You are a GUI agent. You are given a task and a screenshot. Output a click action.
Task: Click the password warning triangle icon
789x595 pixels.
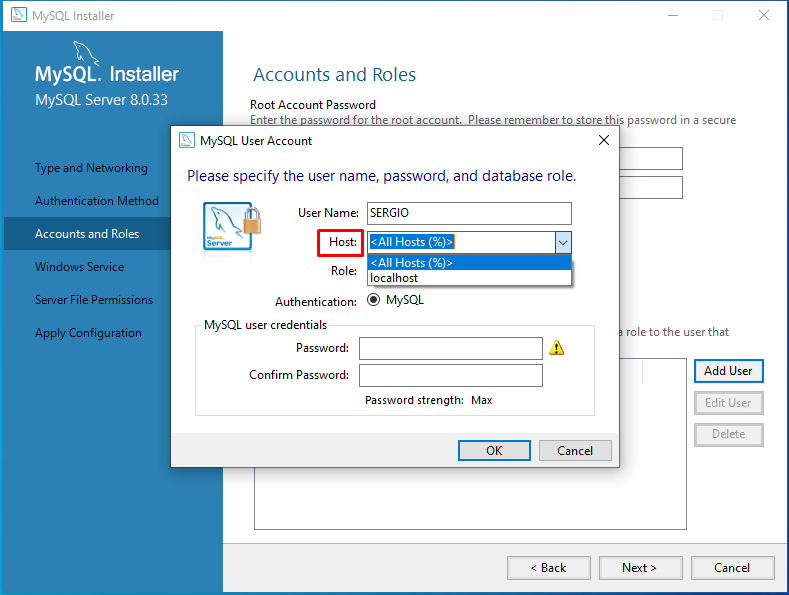(557, 348)
